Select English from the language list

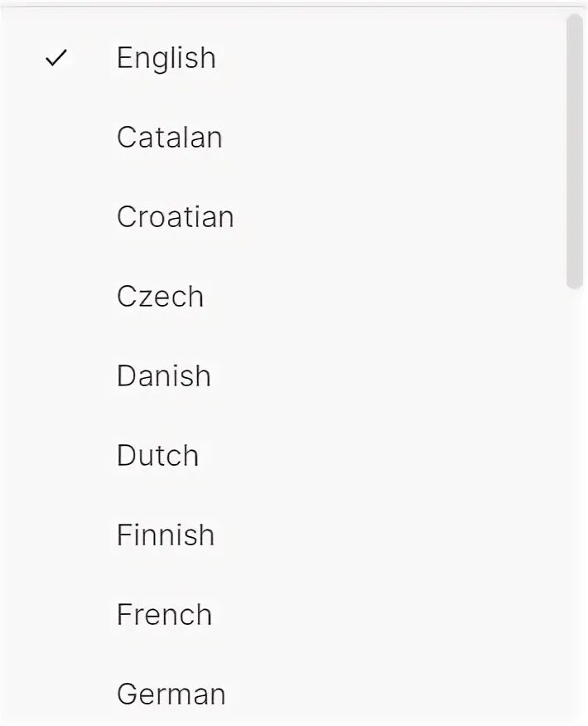(x=166, y=58)
